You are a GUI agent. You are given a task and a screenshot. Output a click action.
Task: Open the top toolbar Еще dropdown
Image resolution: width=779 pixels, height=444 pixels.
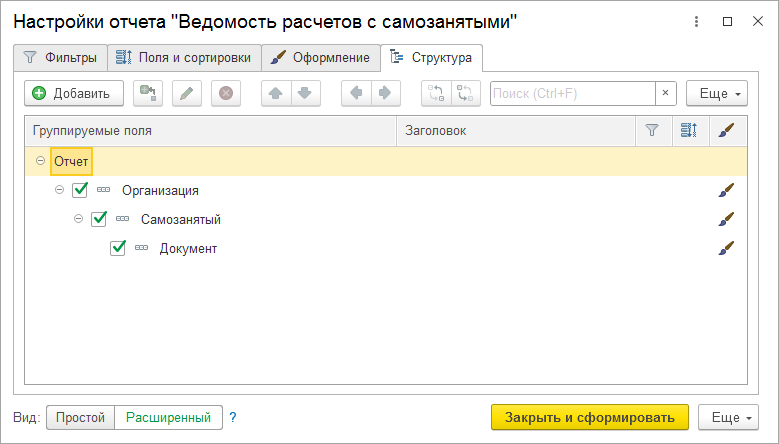718,93
